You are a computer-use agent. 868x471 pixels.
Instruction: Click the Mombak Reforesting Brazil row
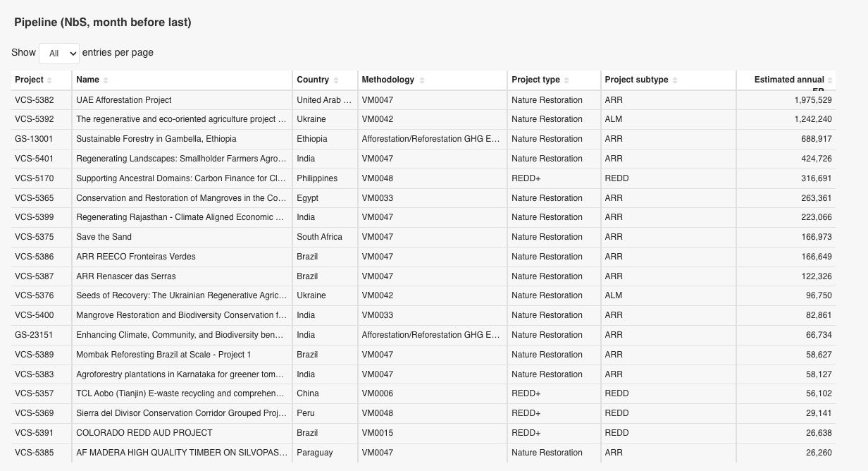pyautogui.click(x=163, y=355)
